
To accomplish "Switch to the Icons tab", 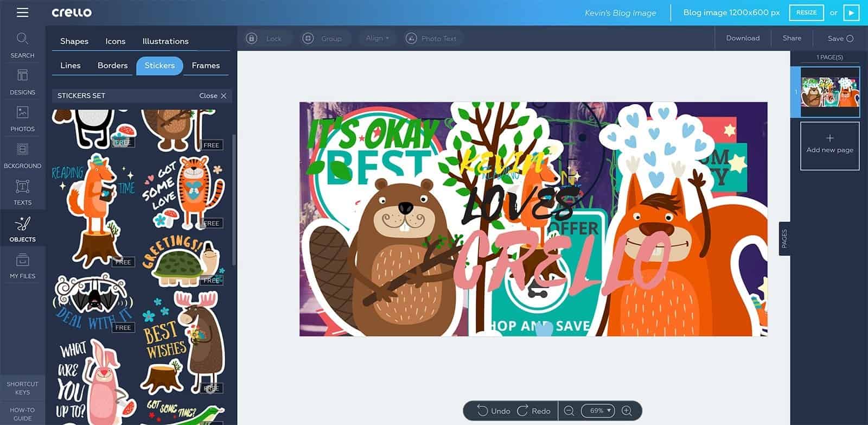I will (115, 41).
